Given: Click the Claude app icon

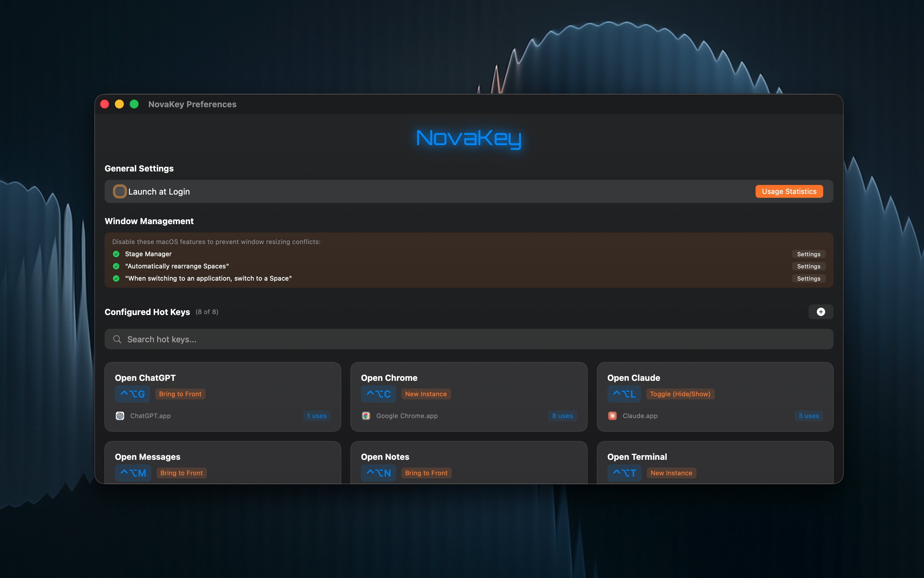Looking at the screenshot, I should pos(612,416).
